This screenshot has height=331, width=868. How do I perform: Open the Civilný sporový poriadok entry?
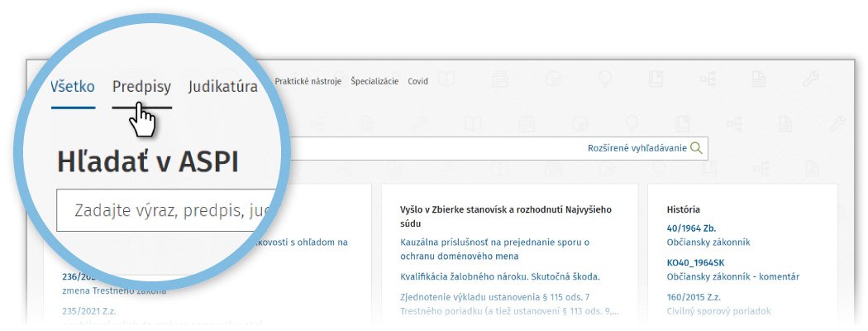click(x=718, y=311)
